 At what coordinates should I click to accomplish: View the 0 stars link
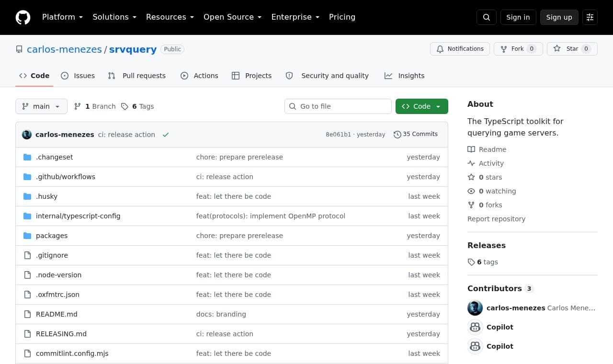coord(485,177)
